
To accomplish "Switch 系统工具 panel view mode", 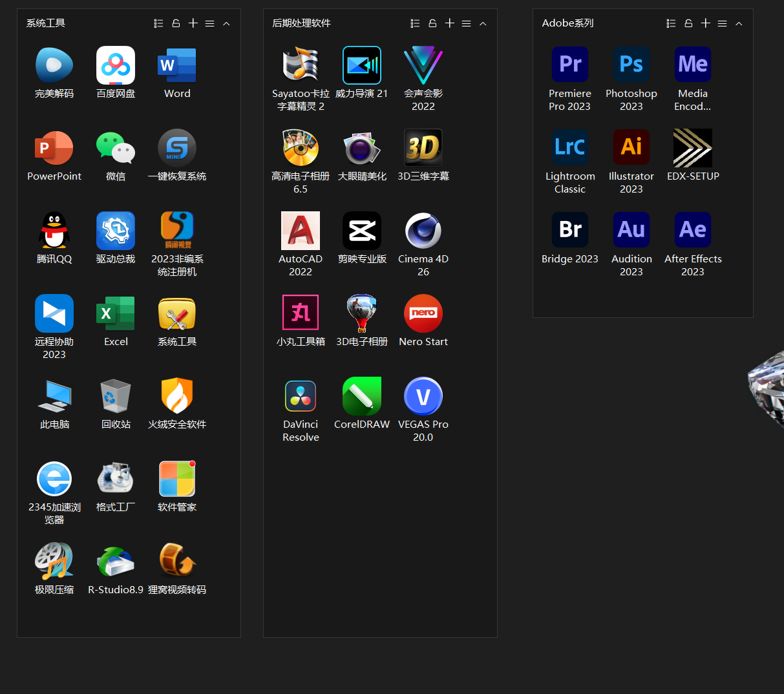I will pos(158,23).
